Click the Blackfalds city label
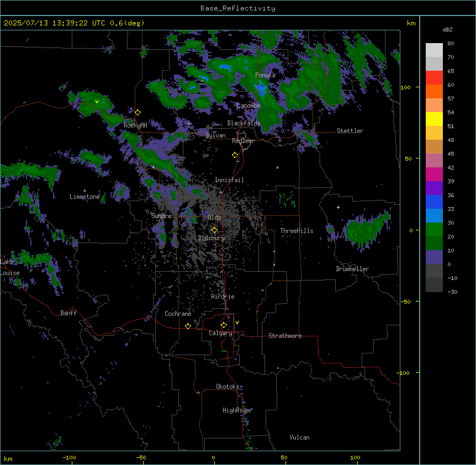Image resolution: width=476 pixels, height=465 pixels. [244, 123]
